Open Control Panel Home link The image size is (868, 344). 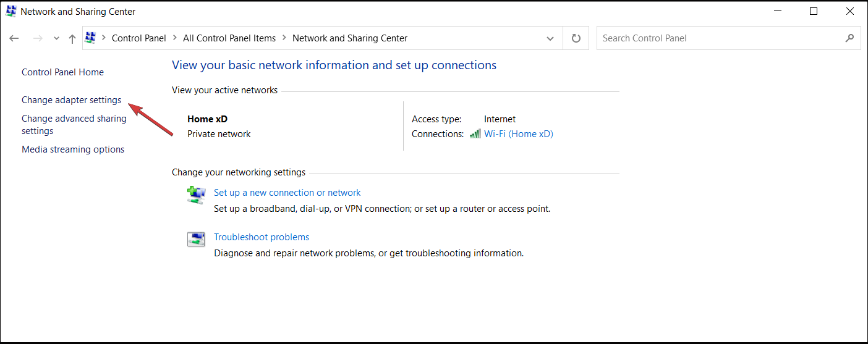(62, 72)
